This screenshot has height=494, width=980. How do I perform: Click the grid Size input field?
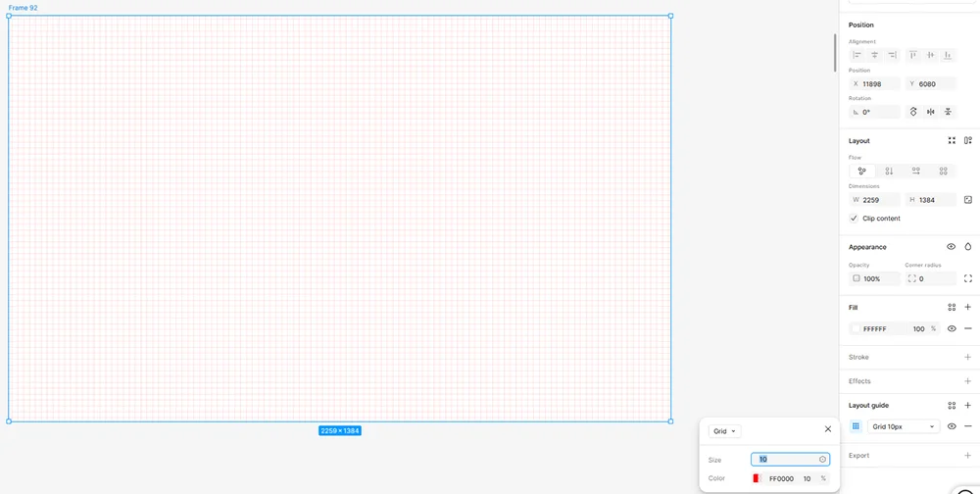790,460
